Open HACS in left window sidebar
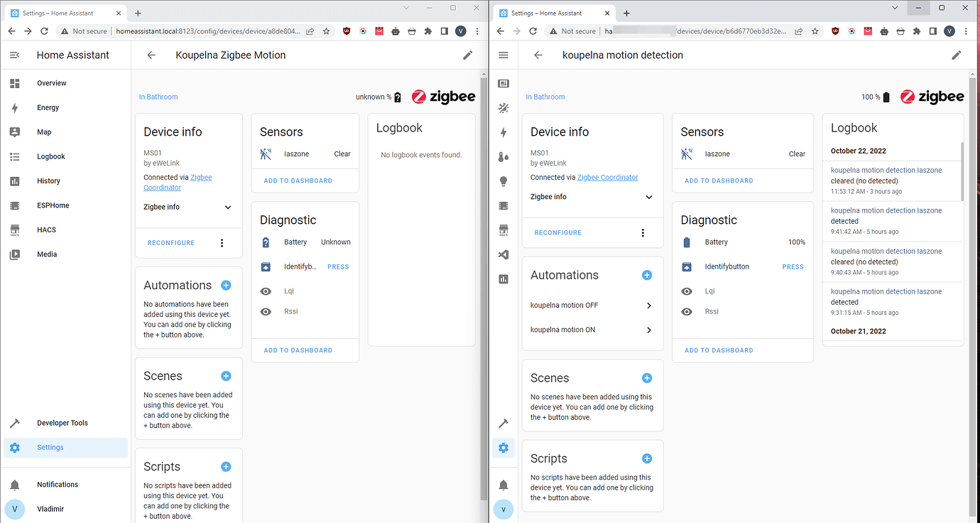This screenshot has width=980, height=523. click(x=65, y=230)
